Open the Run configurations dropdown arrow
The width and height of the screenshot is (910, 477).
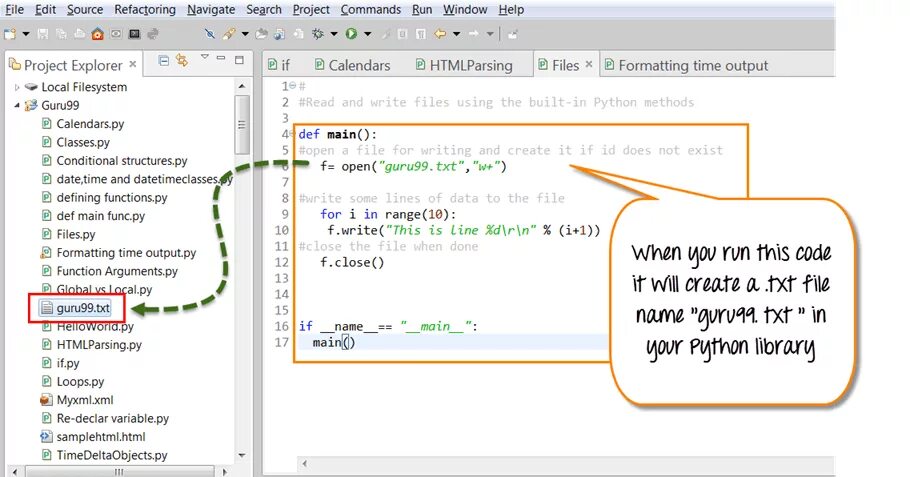[367, 34]
